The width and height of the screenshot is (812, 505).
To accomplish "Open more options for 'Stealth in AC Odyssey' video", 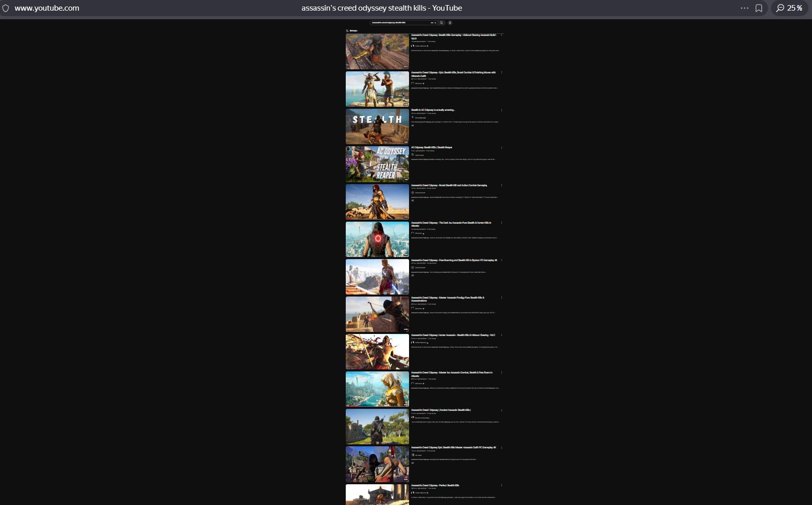I will point(502,110).
